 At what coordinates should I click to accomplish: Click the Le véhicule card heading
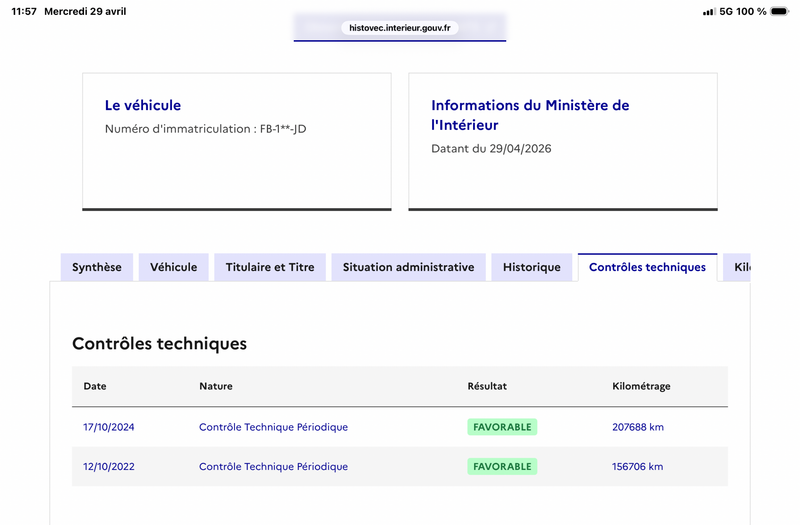tap(143, 105)
